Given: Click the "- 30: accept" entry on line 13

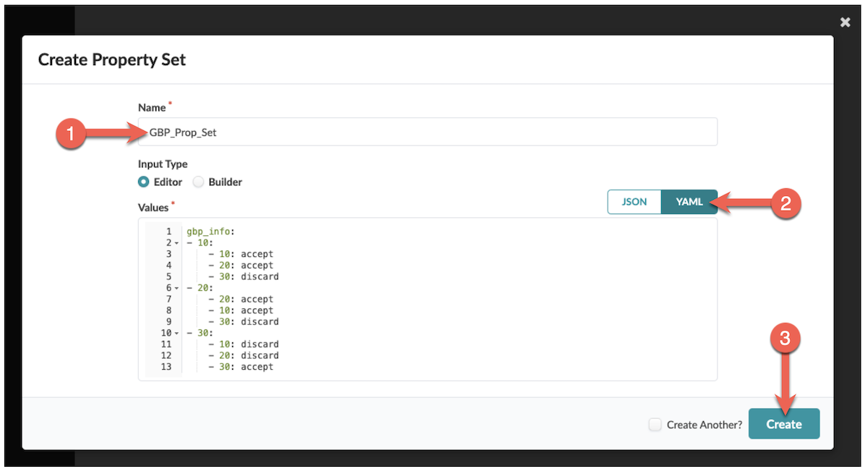Looking at the screenshot, I should click(239, 367).
